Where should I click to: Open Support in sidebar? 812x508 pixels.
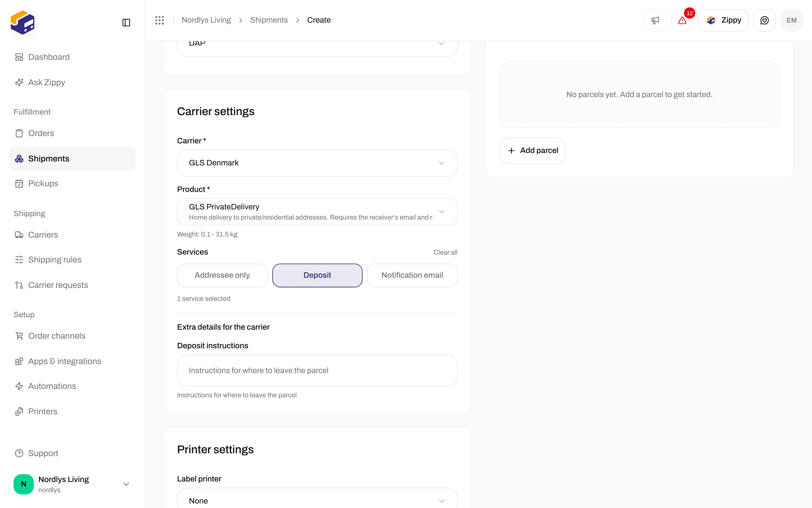72,453
